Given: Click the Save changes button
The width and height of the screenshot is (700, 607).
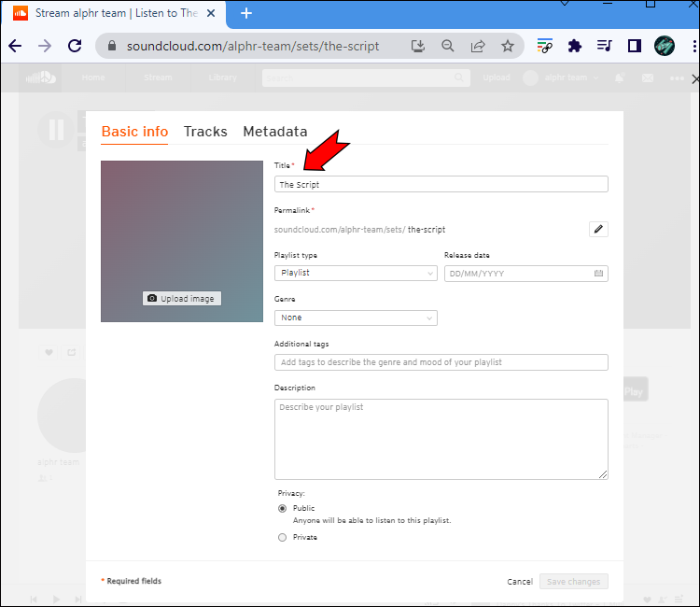Looking at the screenshot, I should 574,582.
